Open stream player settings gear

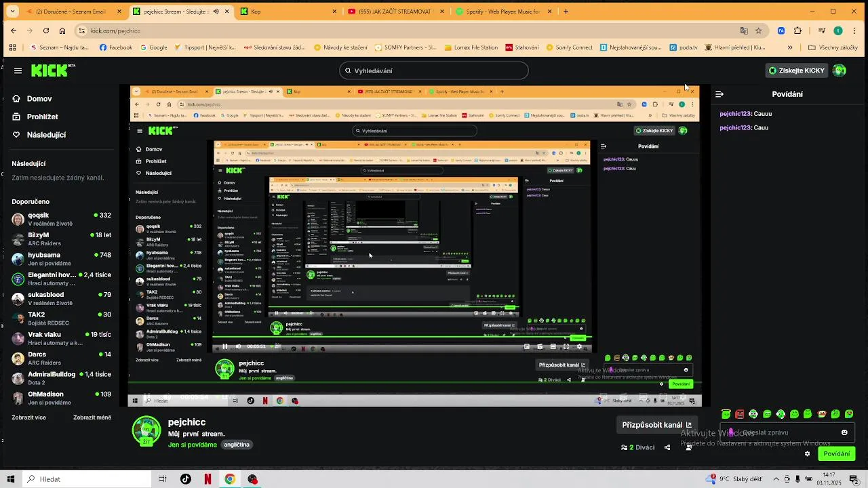click(x=579, y=346)
